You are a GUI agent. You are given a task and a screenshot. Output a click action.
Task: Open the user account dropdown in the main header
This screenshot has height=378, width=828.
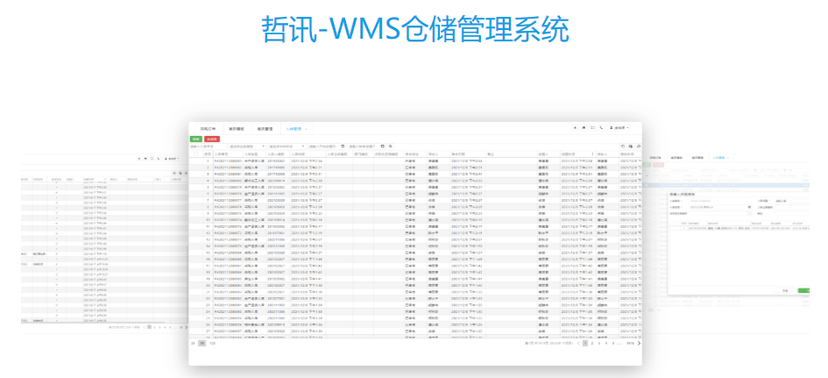coord(619,127)
